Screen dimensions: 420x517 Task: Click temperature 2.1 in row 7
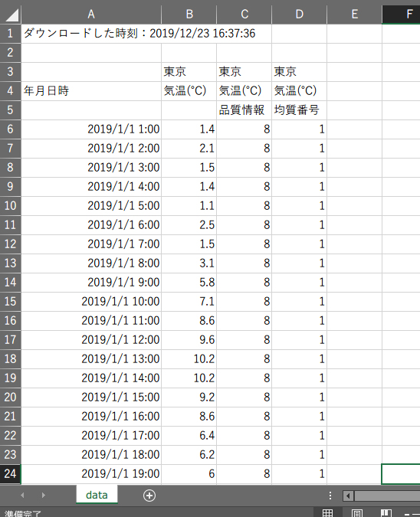tap(189, 148)
